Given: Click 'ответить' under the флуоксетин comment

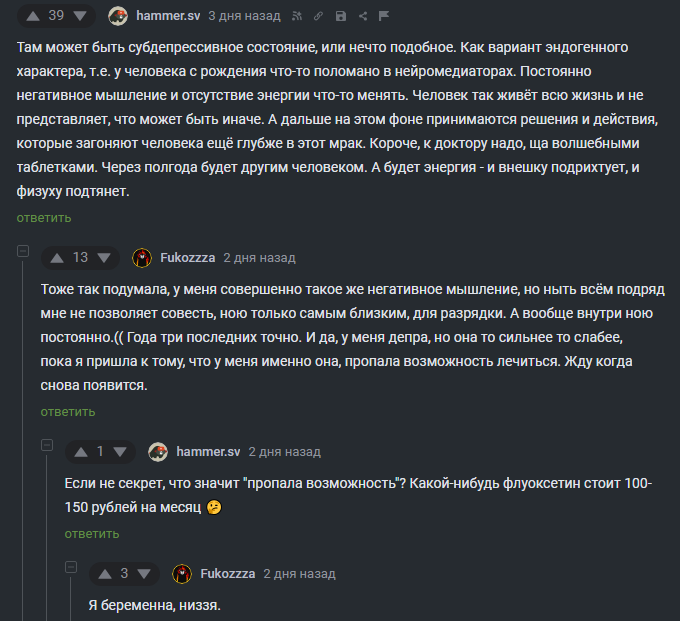Looking at the screenshot, I should pos(92,534).
